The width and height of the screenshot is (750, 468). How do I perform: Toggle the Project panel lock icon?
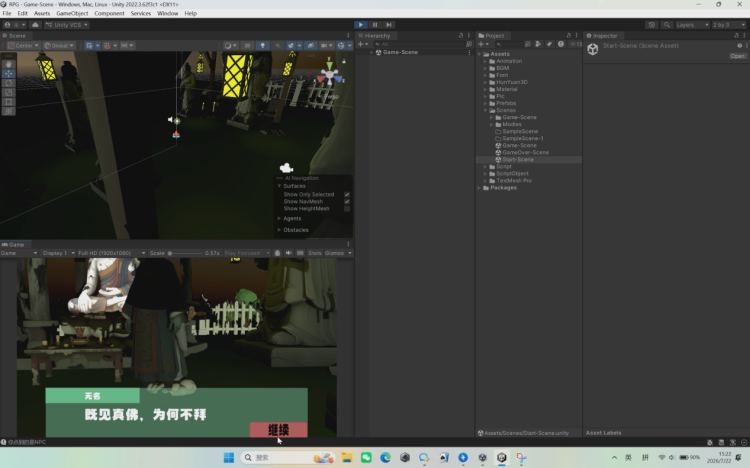pos(569,36)
